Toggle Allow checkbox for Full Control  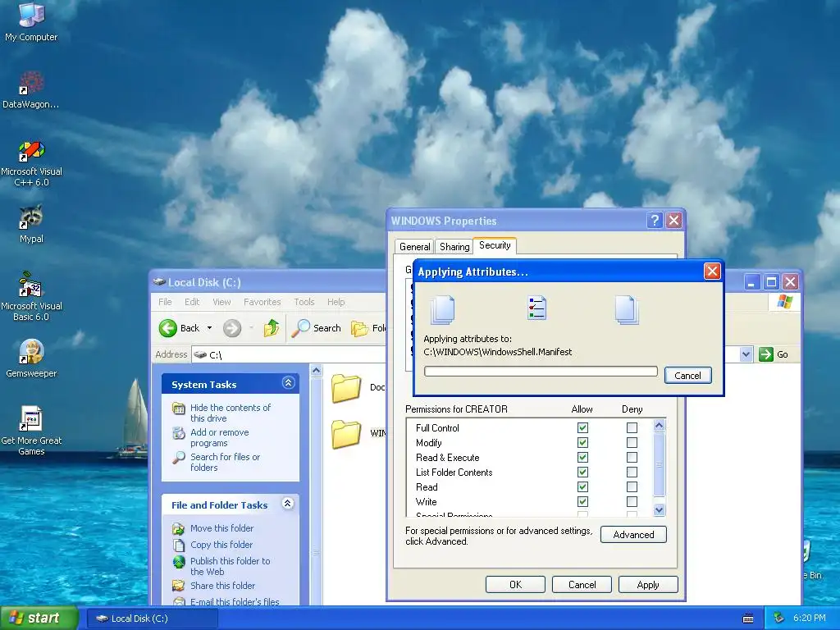(583, 427)
